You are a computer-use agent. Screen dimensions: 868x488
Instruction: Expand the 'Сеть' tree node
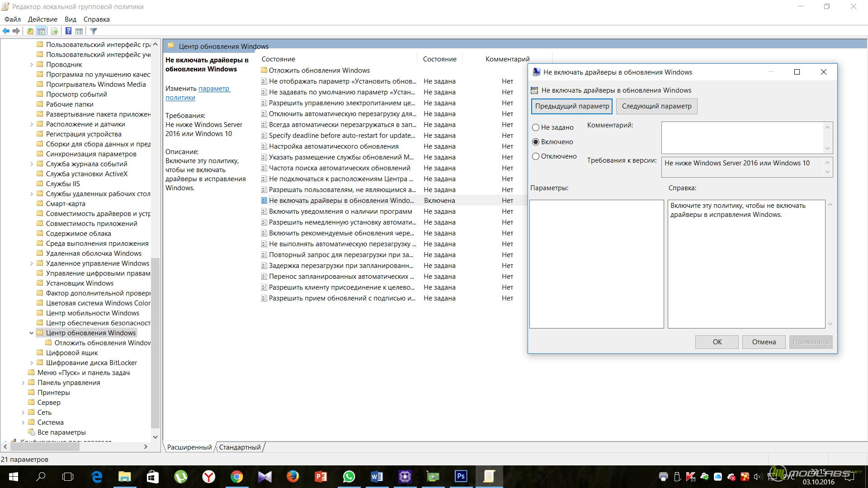[x=23, y=413]
